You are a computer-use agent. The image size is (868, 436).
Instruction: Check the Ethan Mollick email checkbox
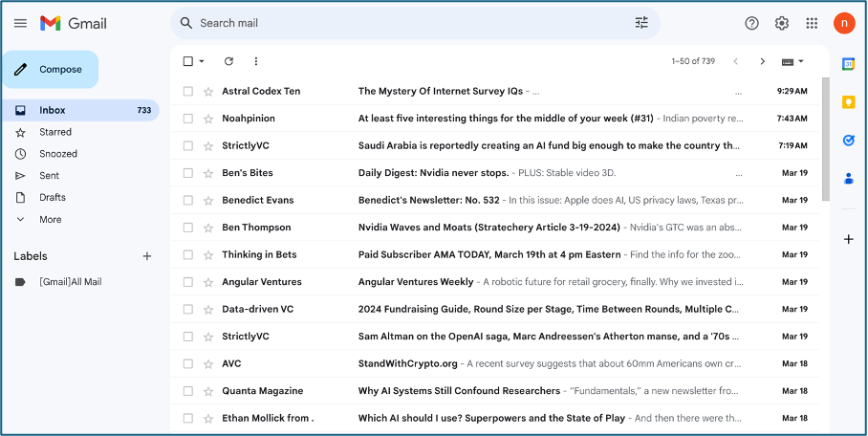coord(188,418)
